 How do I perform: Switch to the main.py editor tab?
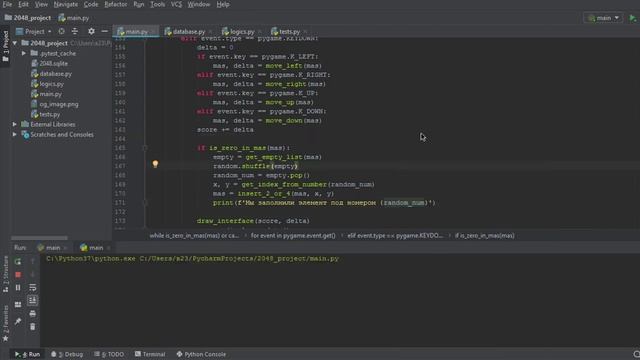pyautogui.click(x=136, y=32)
